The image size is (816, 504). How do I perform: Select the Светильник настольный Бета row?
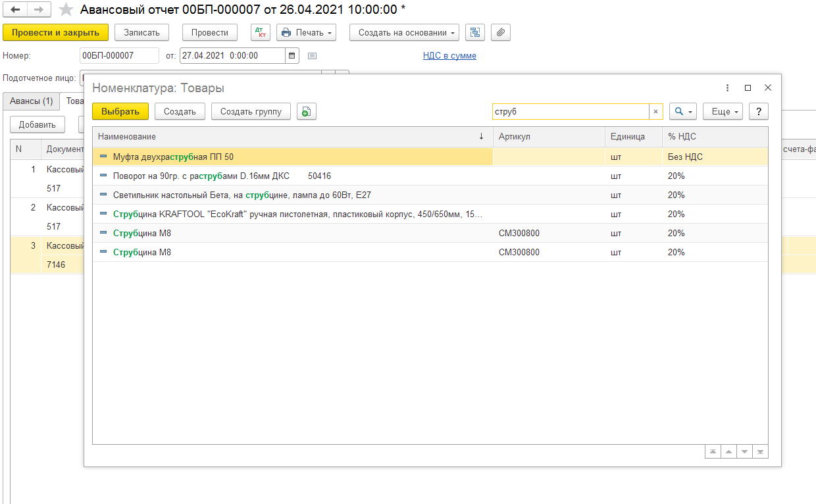pos(242,195)
